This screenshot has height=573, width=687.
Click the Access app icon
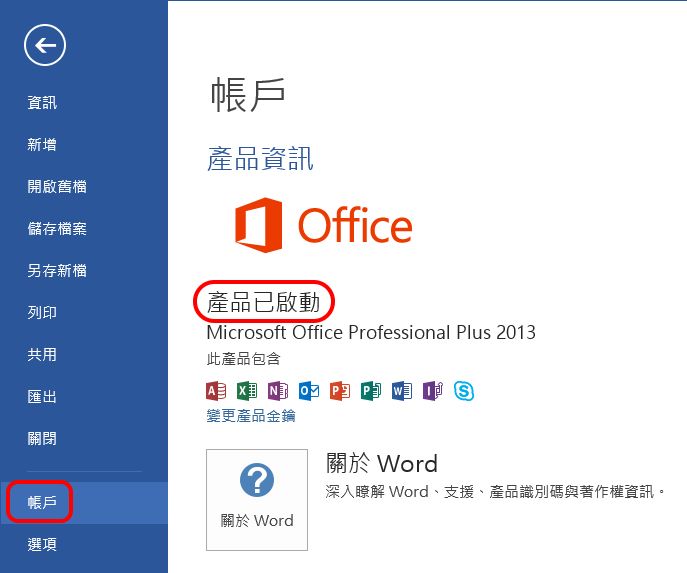(x=216, y=391)
